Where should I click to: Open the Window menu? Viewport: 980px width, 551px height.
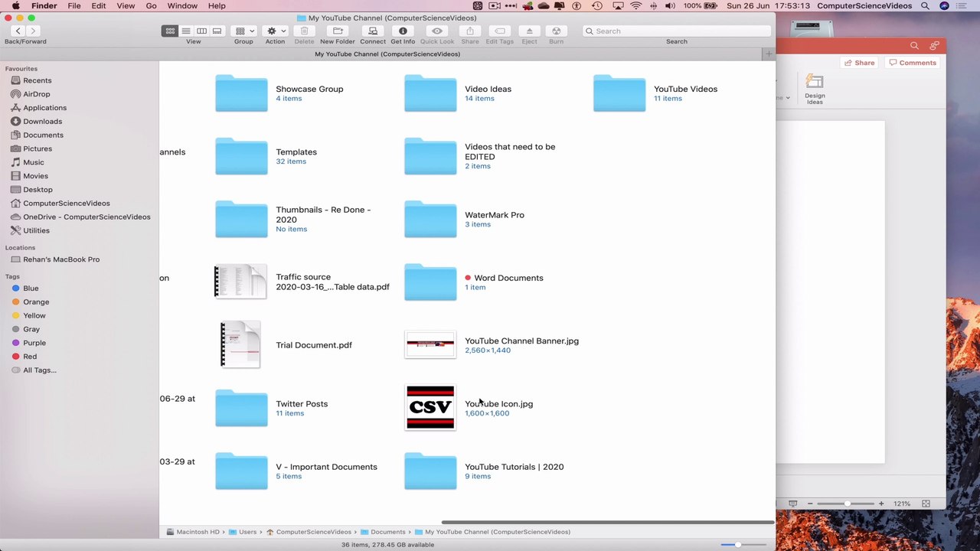pos(182,5)
